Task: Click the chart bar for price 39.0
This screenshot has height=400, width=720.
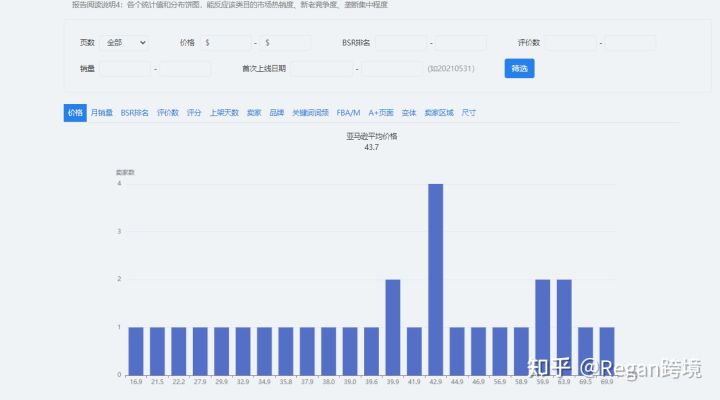Action: (350, 351)
